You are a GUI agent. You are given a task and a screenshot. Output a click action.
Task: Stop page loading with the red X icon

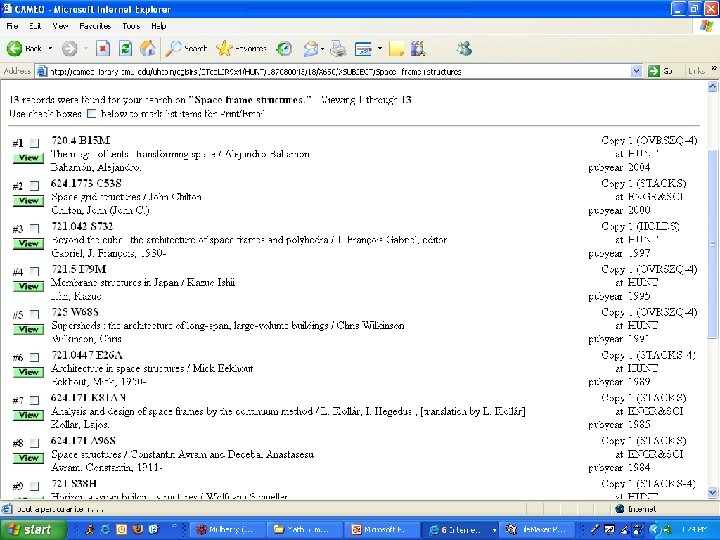pos(103,48)
